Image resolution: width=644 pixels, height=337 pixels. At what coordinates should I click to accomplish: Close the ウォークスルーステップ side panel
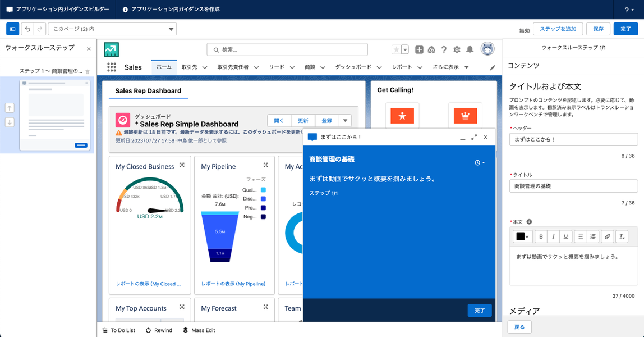pyautogui.click(x=89, y=48)
